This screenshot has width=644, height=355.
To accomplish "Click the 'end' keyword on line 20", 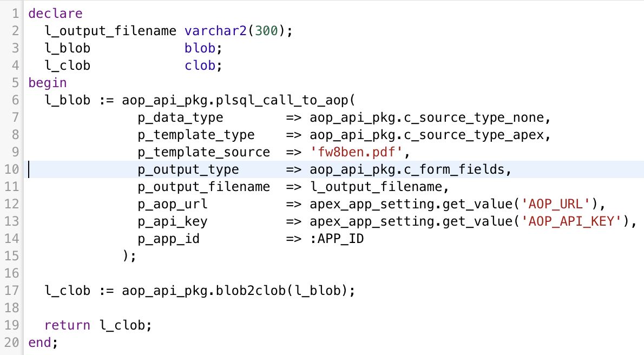I will coord(40,343).
